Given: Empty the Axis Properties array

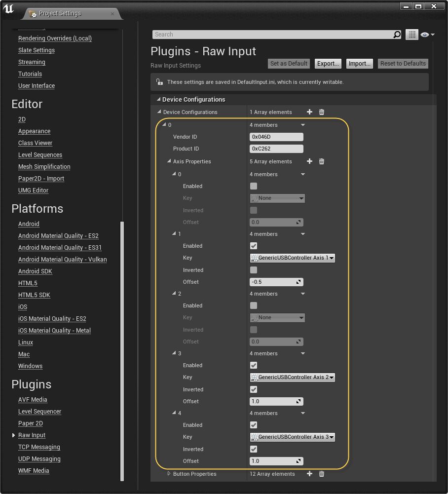Looking at the screenshot, I should 322,161.
